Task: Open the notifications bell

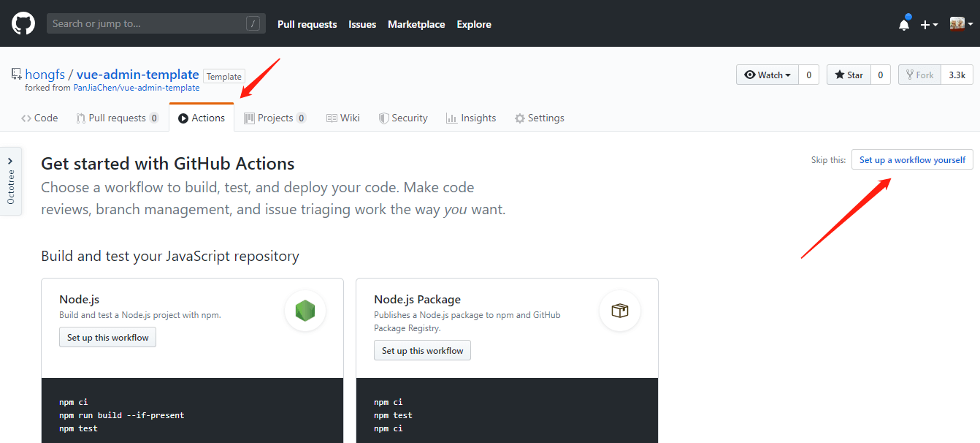Action: tap(904, 23)
